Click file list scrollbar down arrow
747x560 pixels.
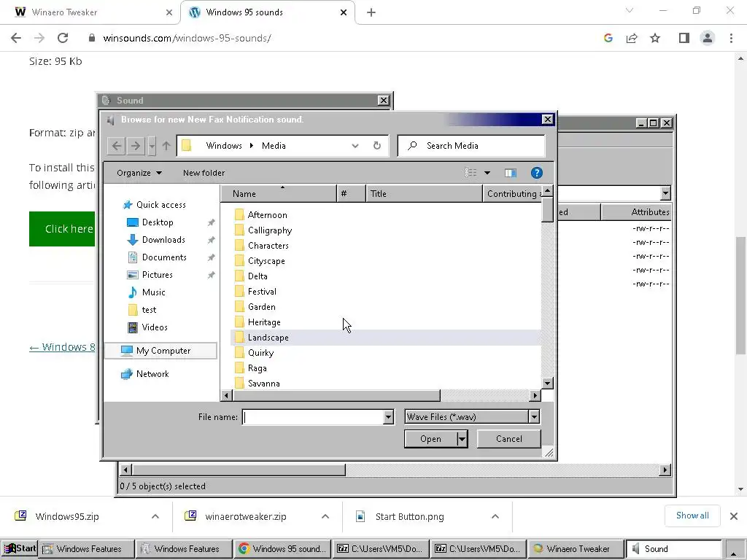(x=547, y=384)
